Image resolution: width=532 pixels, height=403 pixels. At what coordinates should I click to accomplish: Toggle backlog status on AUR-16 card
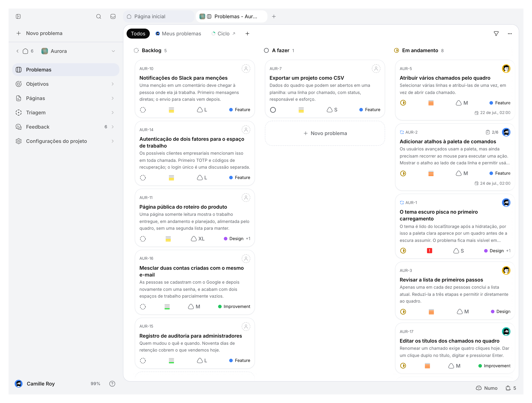click(143, 307)
